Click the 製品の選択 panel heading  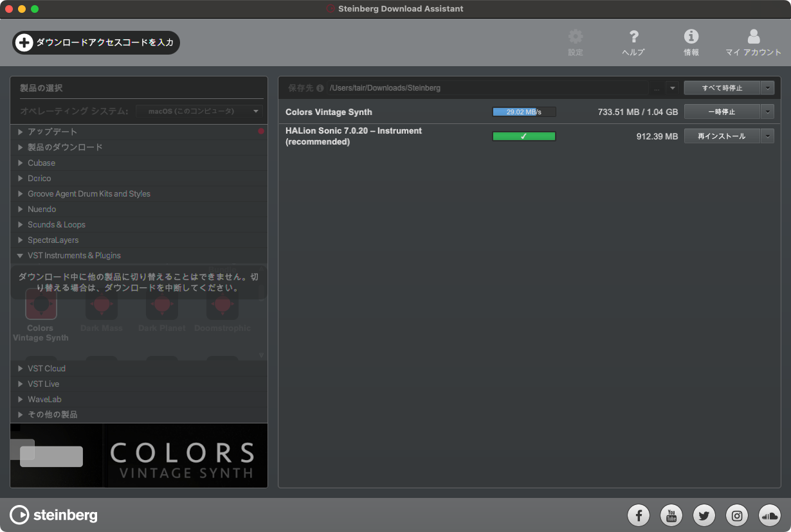pos(41,88)
